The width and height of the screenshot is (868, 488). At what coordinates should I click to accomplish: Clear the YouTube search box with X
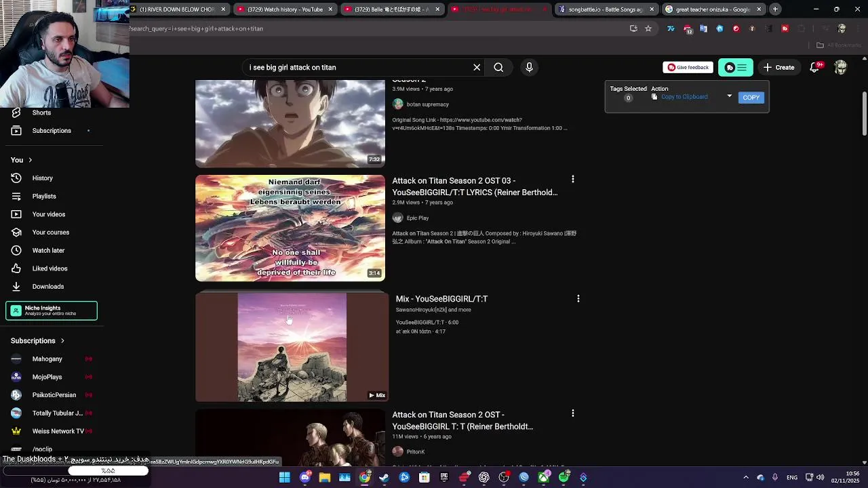(x=477, y=67)
